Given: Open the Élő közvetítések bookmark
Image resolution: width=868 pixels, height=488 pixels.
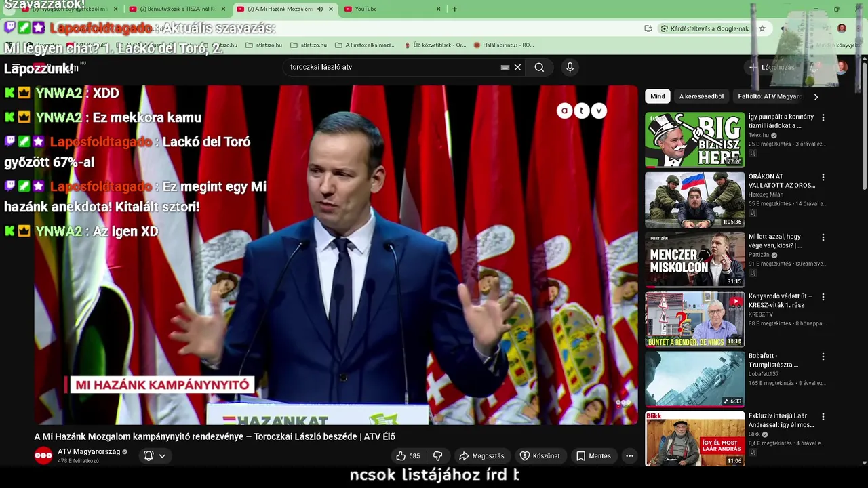Looking at the screenshot, I should tap(434, 45).
